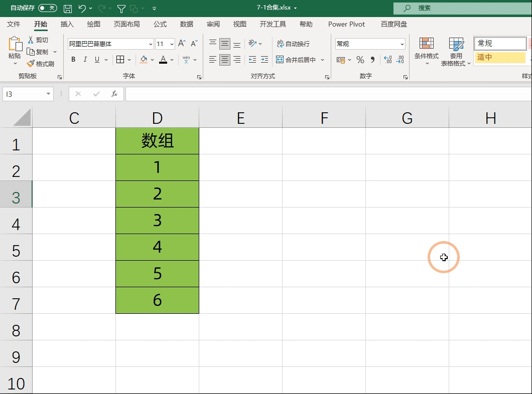Viewport: 532px width, 394px height.
Task: Click Format as Table (套用表格格式) icon
Action: 456,50
